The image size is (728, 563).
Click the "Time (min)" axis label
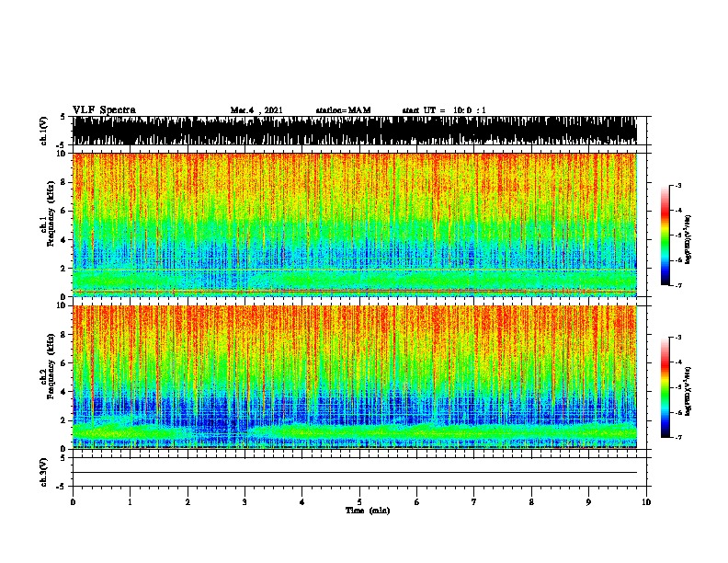(368, 511)
